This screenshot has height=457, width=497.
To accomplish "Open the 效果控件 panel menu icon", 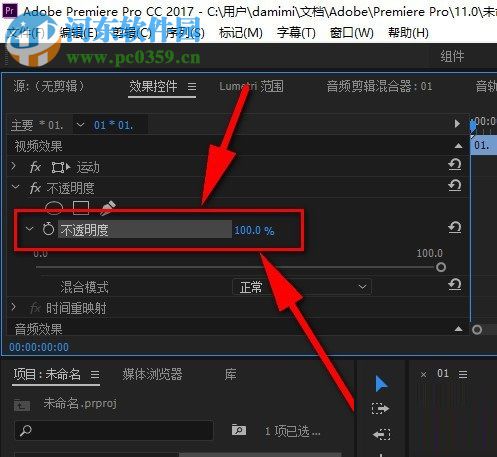I will (192, 87).
